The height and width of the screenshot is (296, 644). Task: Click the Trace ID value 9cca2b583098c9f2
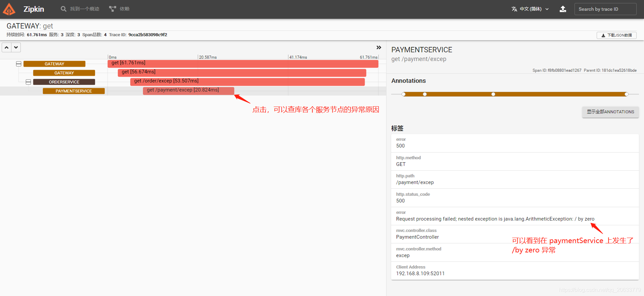148,35
